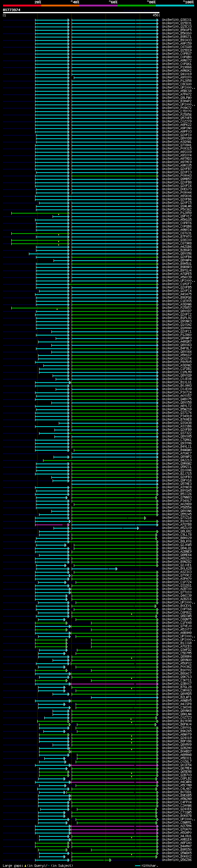Open hit UniRef100_Q38IX1

[x=176, y=20]
